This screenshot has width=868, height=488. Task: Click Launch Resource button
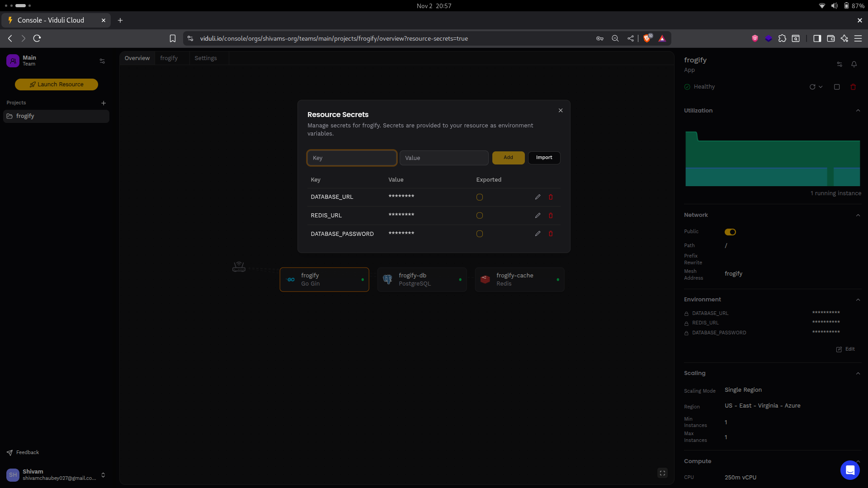click(57, 84)
